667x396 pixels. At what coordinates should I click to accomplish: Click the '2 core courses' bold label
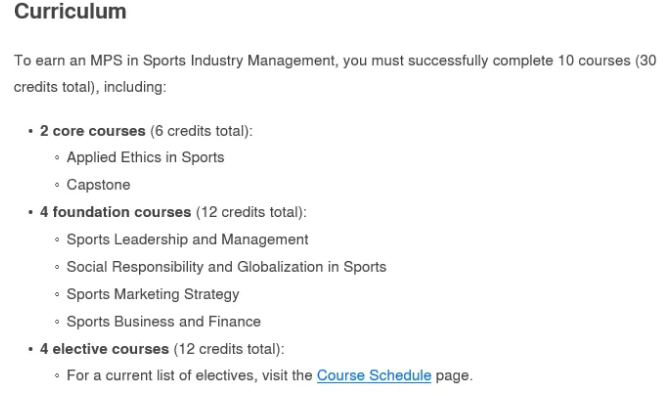coord(93,131)
